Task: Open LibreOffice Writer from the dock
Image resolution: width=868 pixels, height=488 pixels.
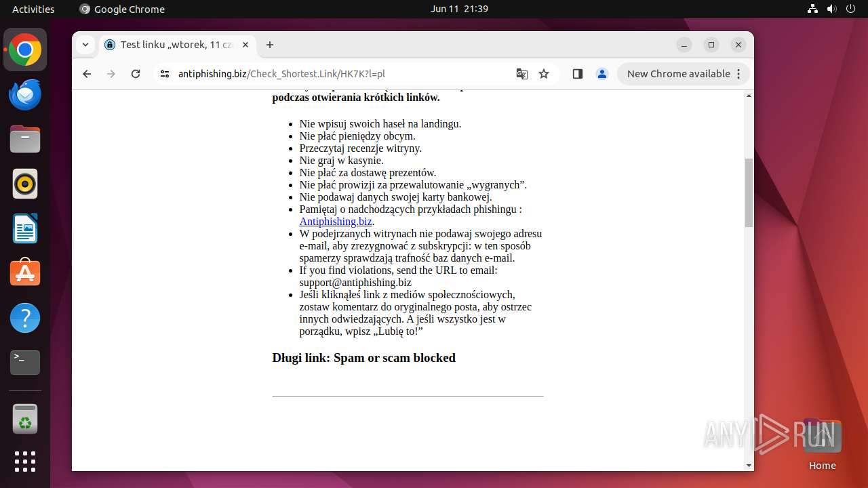Action: point(25,228)
